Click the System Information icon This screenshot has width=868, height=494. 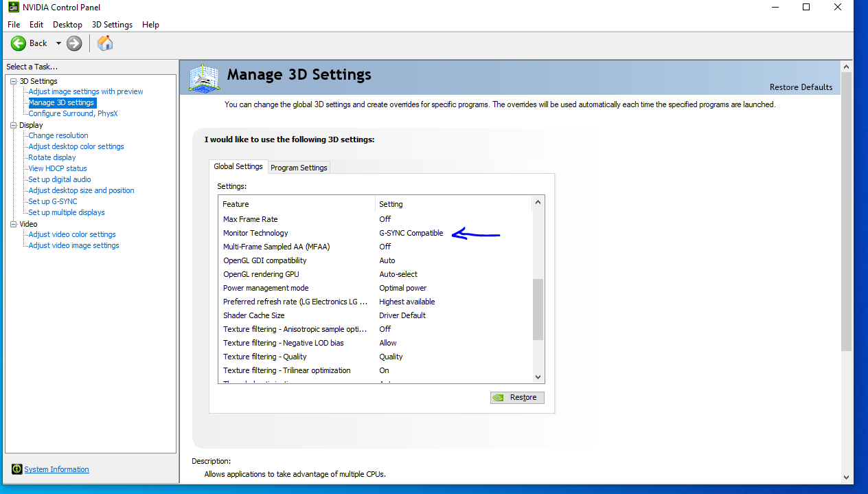pos(17,469)
